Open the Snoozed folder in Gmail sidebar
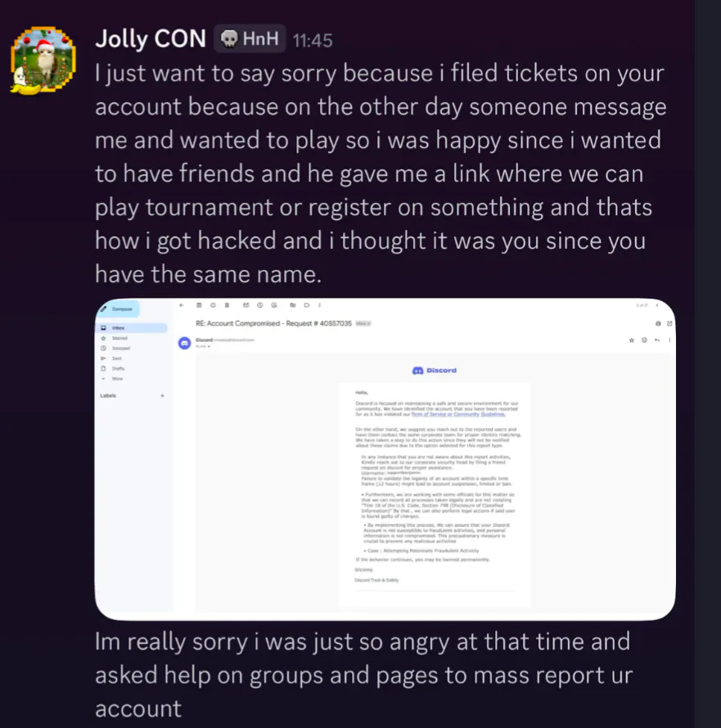 120,348
